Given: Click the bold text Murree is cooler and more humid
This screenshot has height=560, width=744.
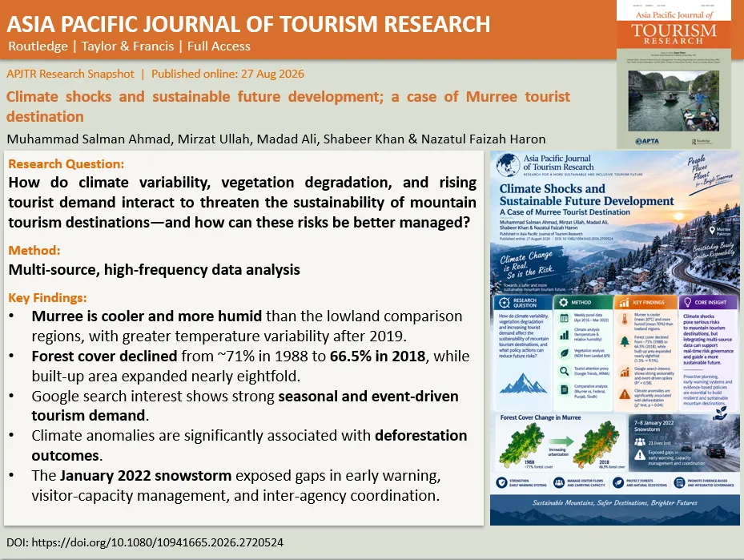Looking at the screenshot, I should pos(147,316).
